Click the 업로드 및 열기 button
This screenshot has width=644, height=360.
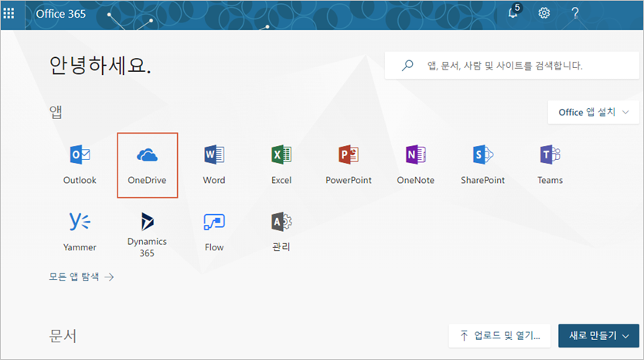(x=499, y=335)
